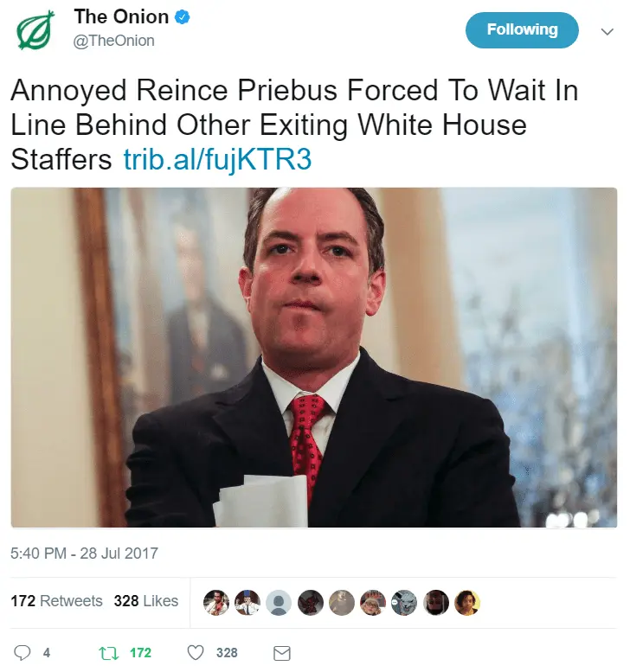Click the wolf mask liker avatar
630x672 pixels.
(404, 603)
